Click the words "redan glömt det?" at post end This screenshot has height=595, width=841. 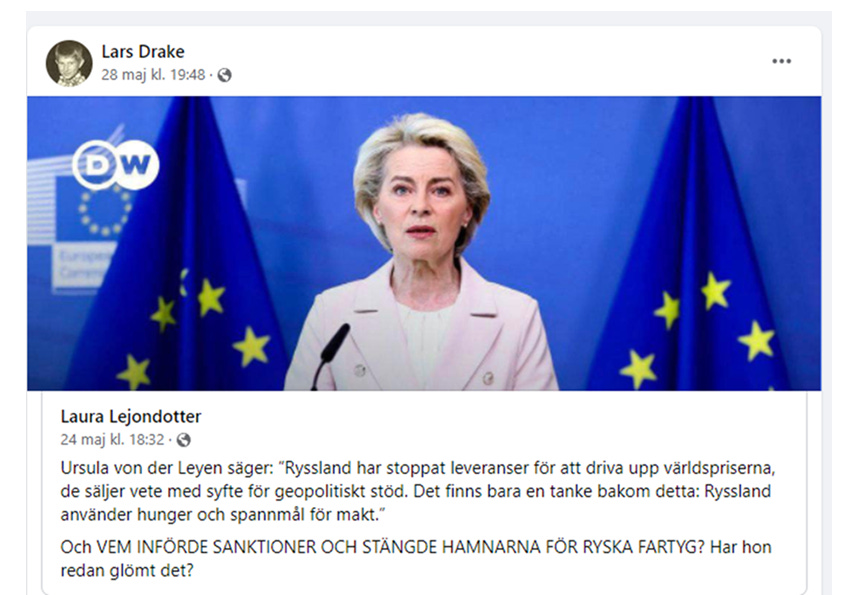pos(127,570)
